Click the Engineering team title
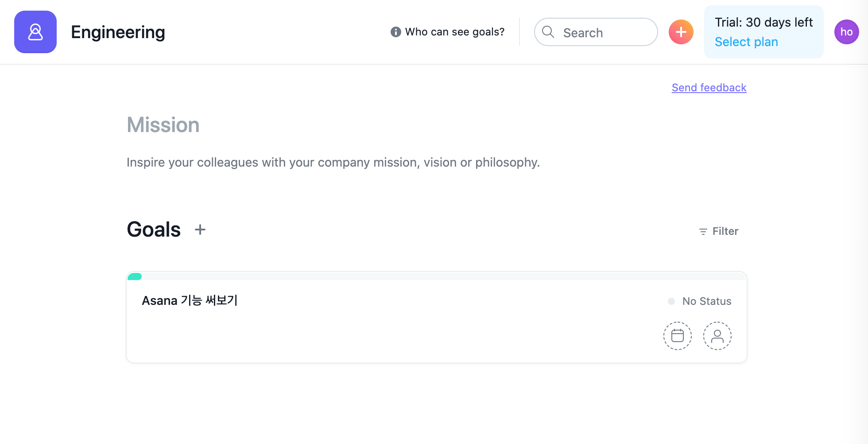Image resolution: width=868 pixels, height=444 pixels. point(118,32)
